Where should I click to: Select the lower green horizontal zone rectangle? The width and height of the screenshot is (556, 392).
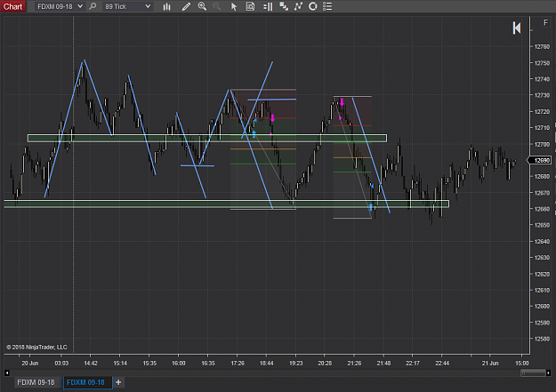point(226,204)
